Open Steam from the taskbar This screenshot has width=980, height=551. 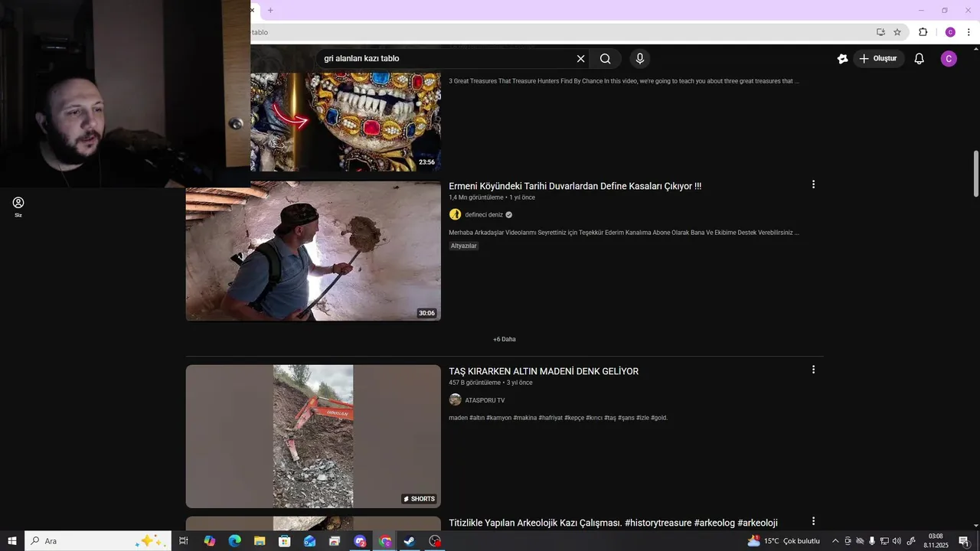click(410, 541)
